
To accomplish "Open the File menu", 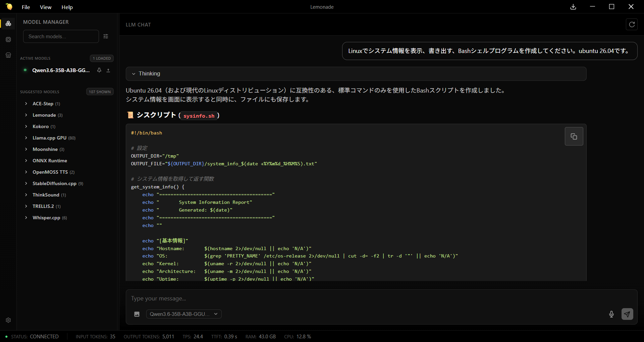I will [26, 7].
